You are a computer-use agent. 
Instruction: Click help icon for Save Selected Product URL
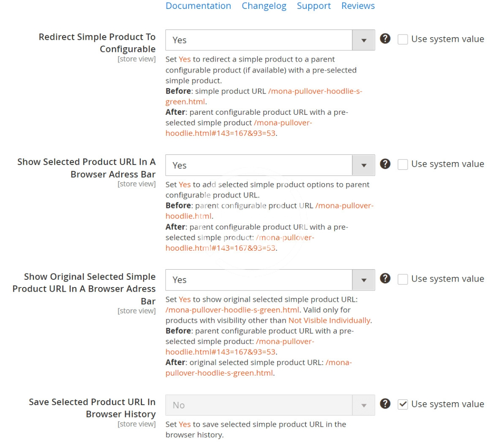(x=385, y=404)
